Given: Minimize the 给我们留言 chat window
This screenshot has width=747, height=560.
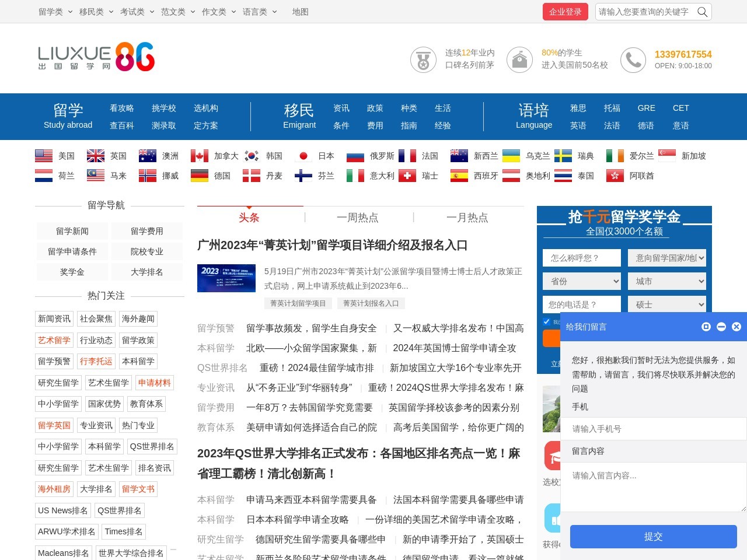Looking at the screenshot, I should (721, 327).
